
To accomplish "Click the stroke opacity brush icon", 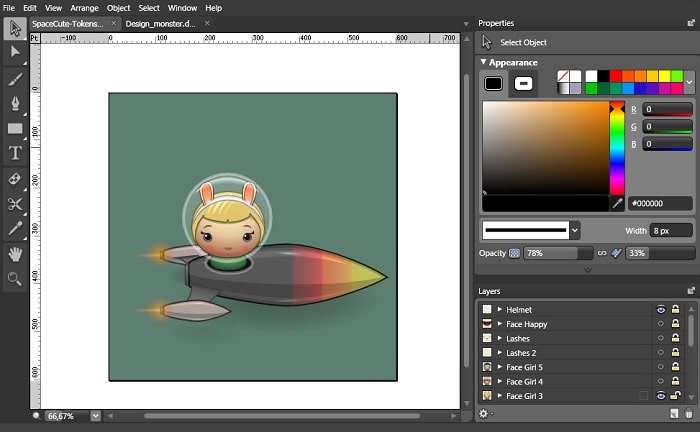I will (x=616, y=253).
